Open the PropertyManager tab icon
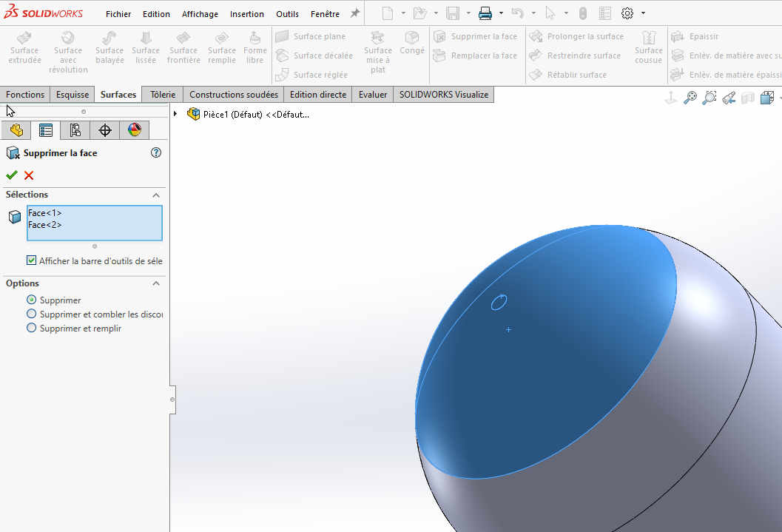This screenshot has width=782, height=532. [46, 130]
